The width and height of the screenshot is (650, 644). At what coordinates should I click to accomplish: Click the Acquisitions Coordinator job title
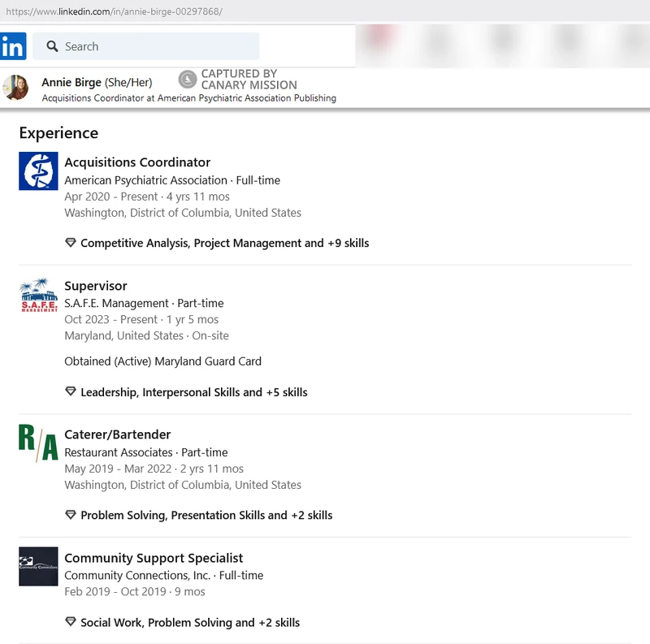137,162
